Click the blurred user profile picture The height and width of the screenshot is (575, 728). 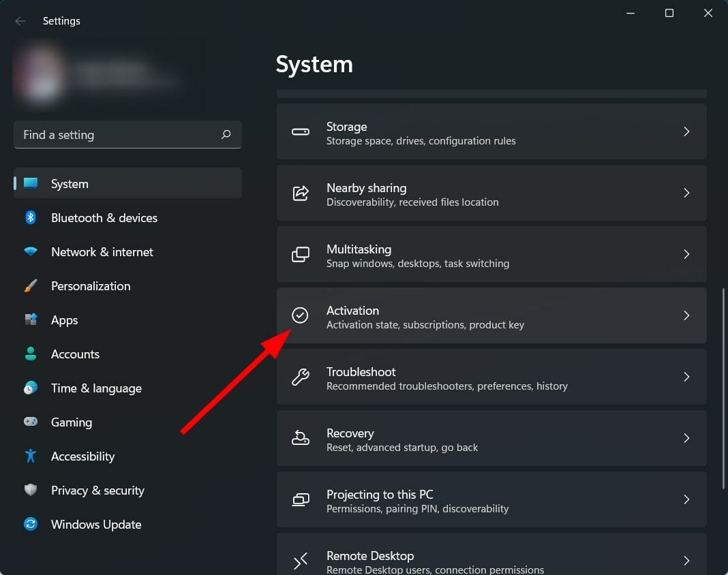coord(40,75)
